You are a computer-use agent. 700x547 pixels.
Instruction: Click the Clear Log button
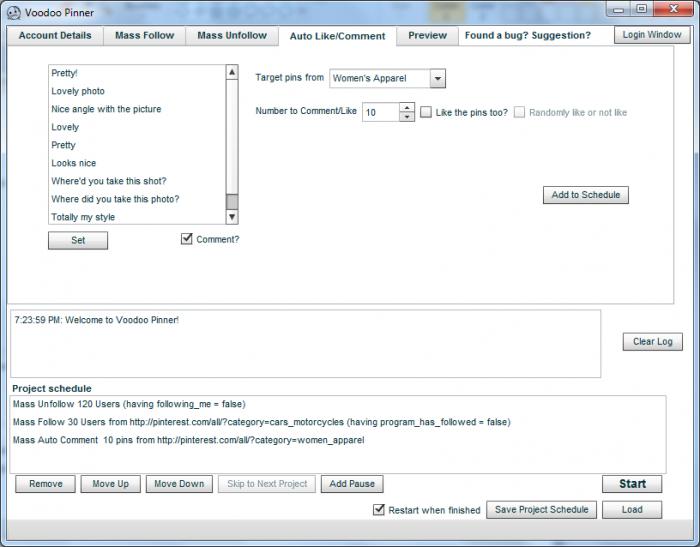click(x=653, y=342)
